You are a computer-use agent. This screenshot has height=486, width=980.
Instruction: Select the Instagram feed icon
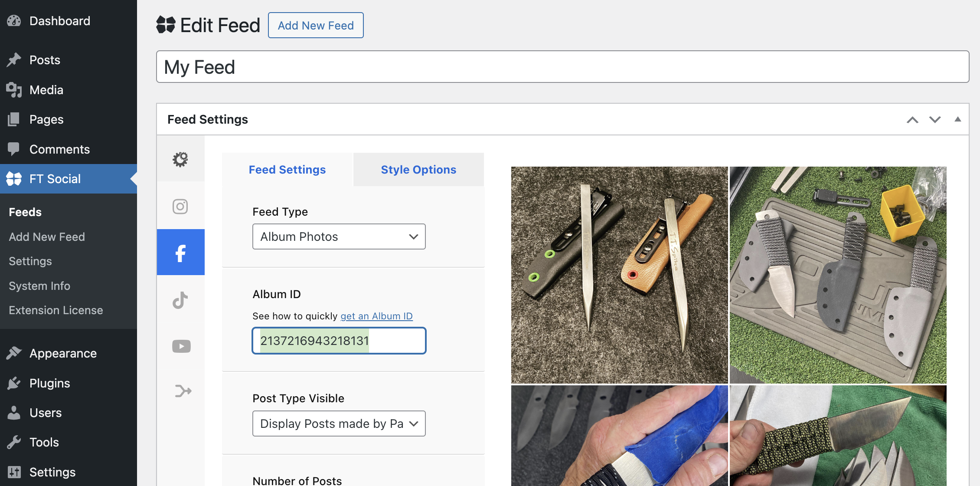[x=181, y=206]
